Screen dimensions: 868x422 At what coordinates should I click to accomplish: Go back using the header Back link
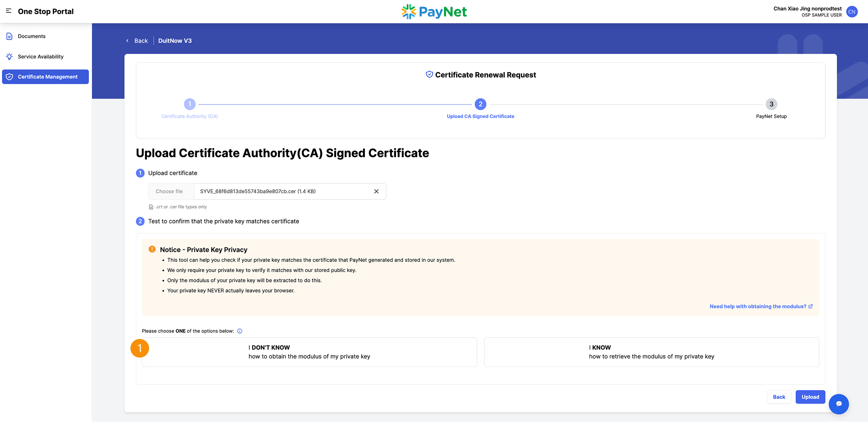point(141,41)
